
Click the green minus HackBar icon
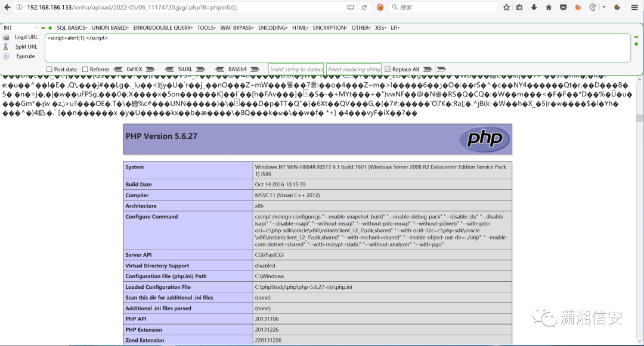[43, 28]
